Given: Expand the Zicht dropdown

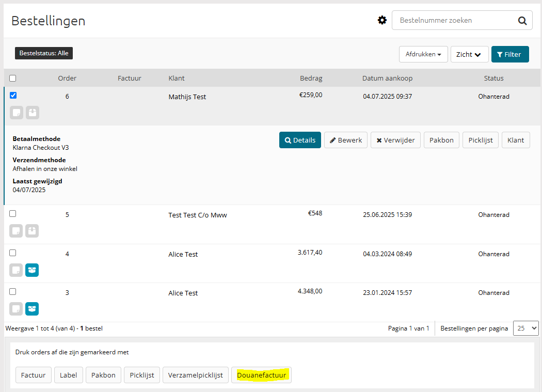Looking at the screenshot, I should pos(469,54).
